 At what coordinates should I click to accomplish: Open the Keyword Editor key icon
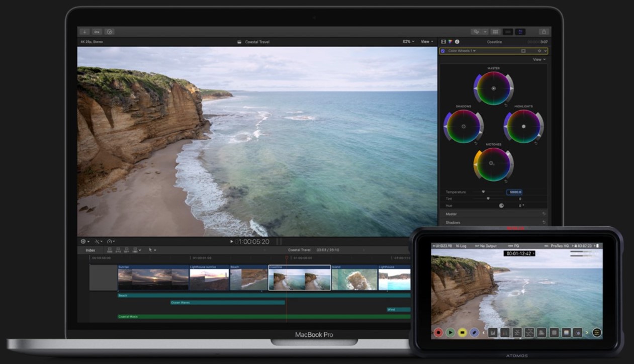click(97, 32)
